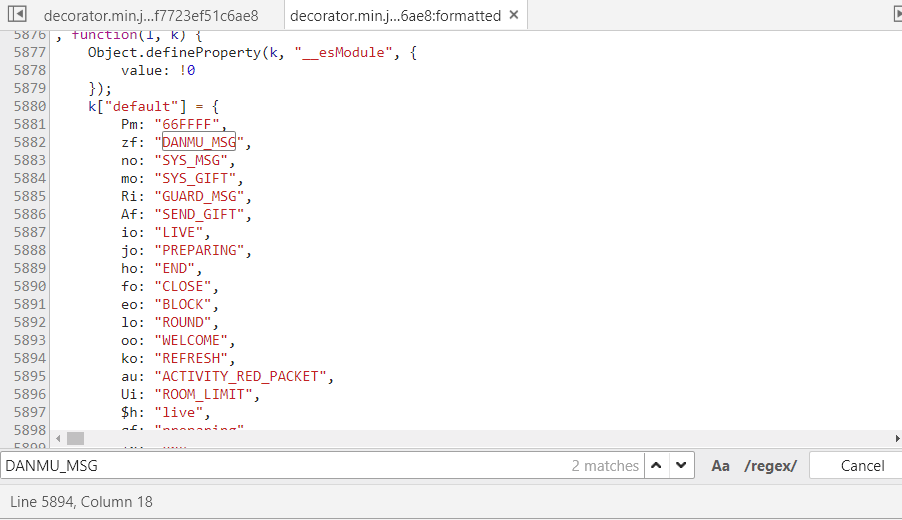Jump to next search match arrow
This screenshot has height=520, width=902.
(682, 465)
